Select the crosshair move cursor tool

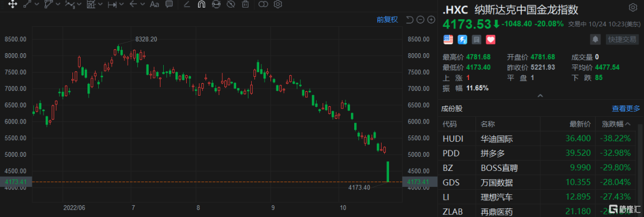[x=12, y=4]
